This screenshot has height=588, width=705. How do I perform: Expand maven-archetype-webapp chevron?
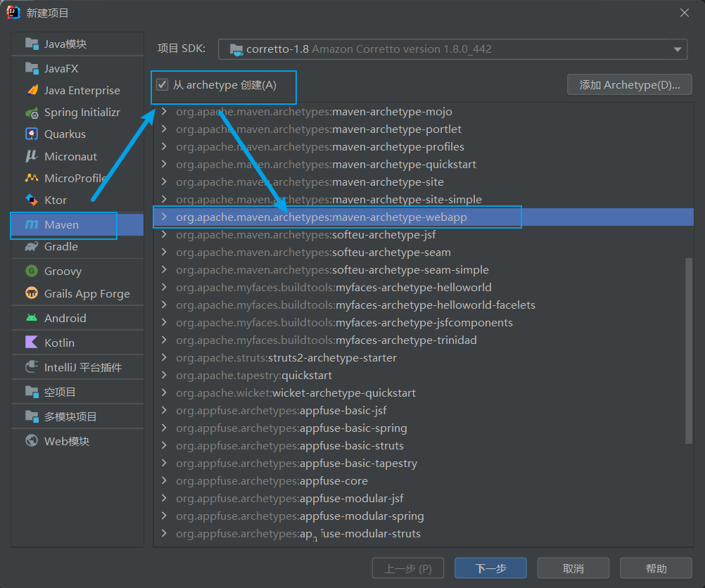coord(164,217)
